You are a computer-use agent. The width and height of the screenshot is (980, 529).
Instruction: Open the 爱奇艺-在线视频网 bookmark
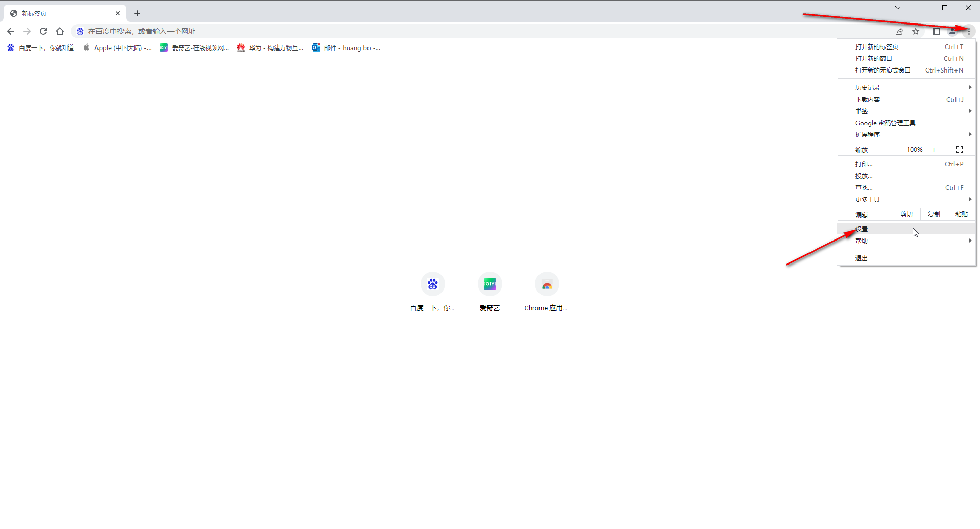point(194,47)
